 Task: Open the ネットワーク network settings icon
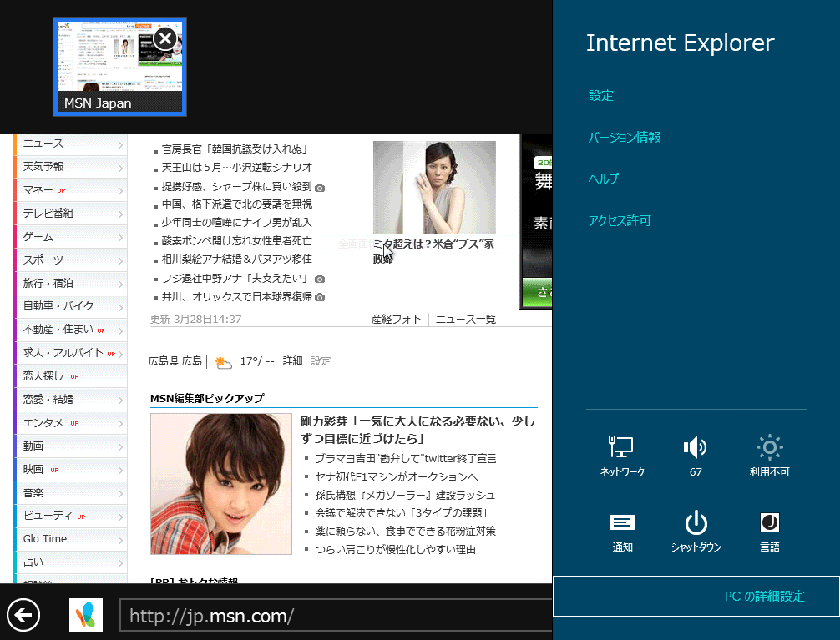tap(622, 456)
